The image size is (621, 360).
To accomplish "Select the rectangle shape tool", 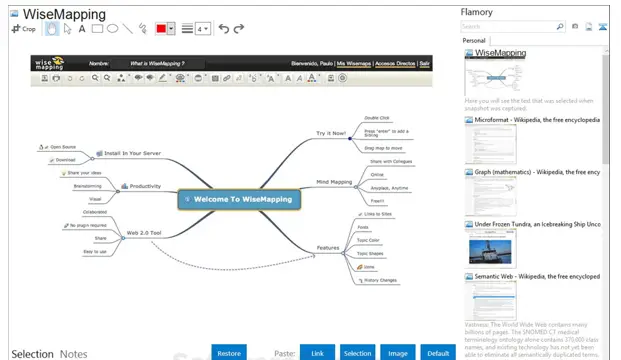I will (x=97, y=29).
